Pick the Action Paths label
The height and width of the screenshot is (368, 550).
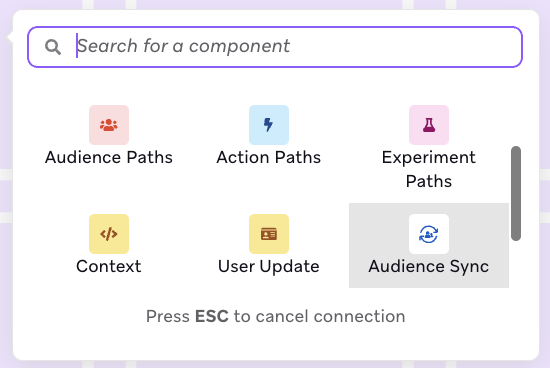269,157
